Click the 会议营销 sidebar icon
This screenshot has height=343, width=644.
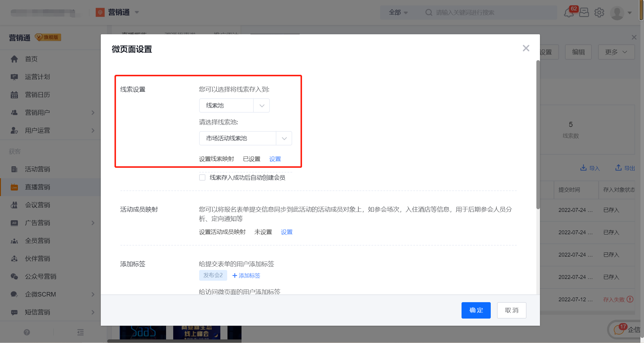coord(14,205)
